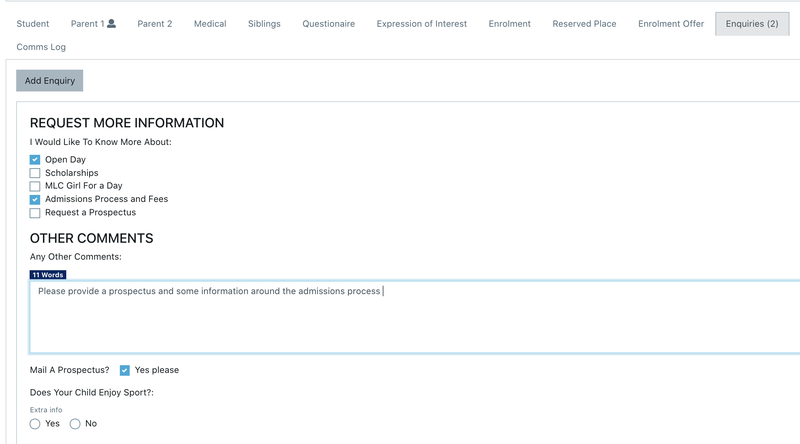Screen dimensions: 800x444
Task: Check the Request a Prospectus box
Action: tap(35, 213)
